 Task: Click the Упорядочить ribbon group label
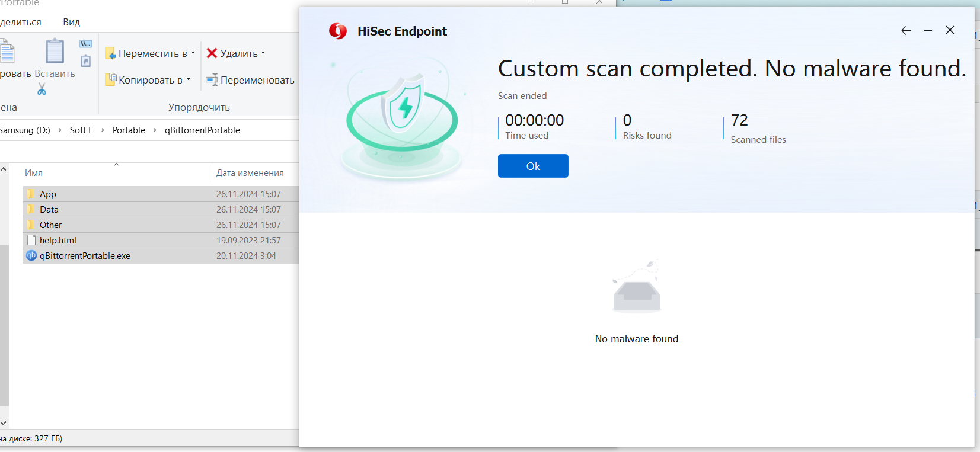click(x=199, y=107)
